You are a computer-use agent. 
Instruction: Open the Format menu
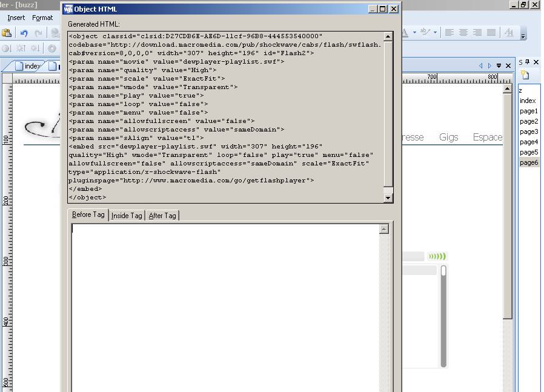tap(42, 18)
